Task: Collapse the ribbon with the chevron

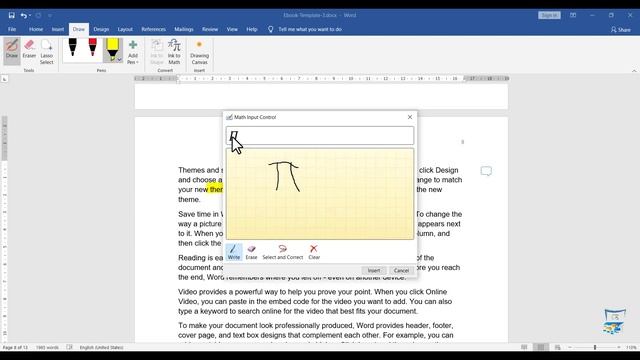Action: pyautogui.click(x=634, y=71)
